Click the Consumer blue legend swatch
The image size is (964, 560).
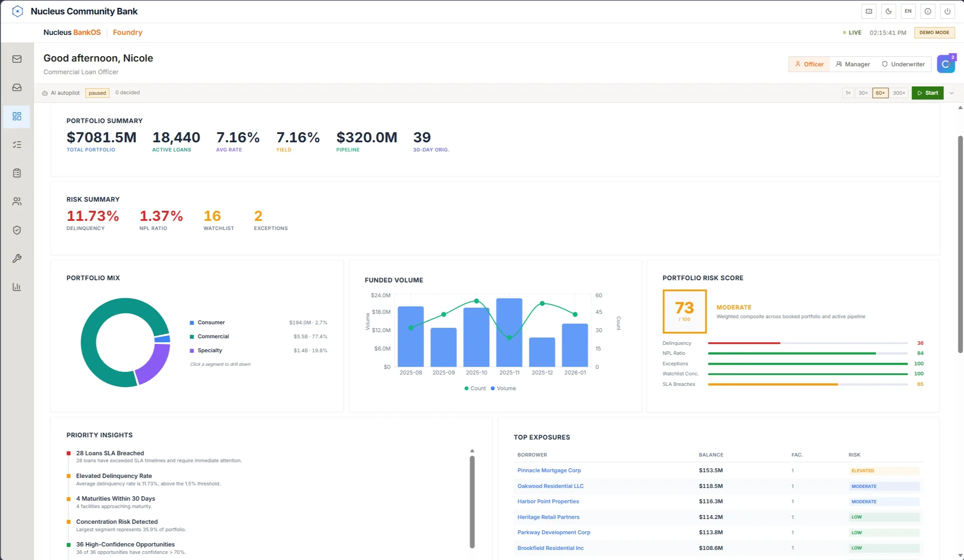(192, 323)
